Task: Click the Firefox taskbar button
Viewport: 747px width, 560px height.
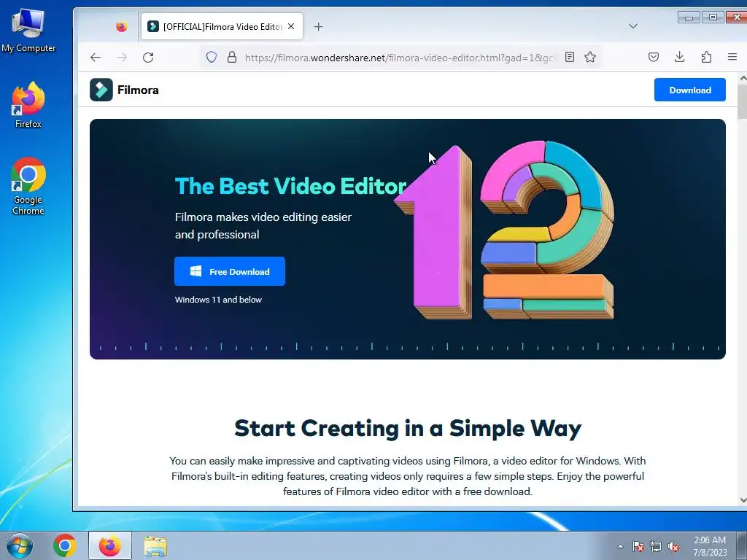Action: 110,545
